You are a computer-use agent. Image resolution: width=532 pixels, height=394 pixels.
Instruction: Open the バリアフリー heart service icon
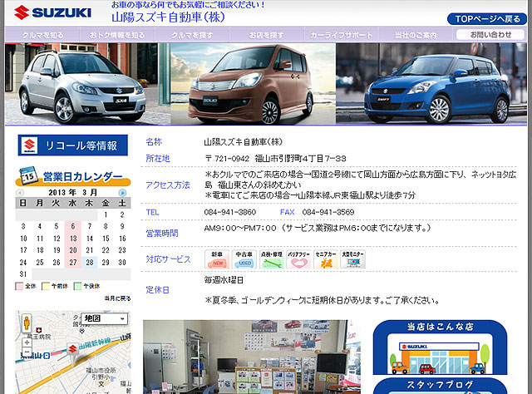click(x=298, y=259)
